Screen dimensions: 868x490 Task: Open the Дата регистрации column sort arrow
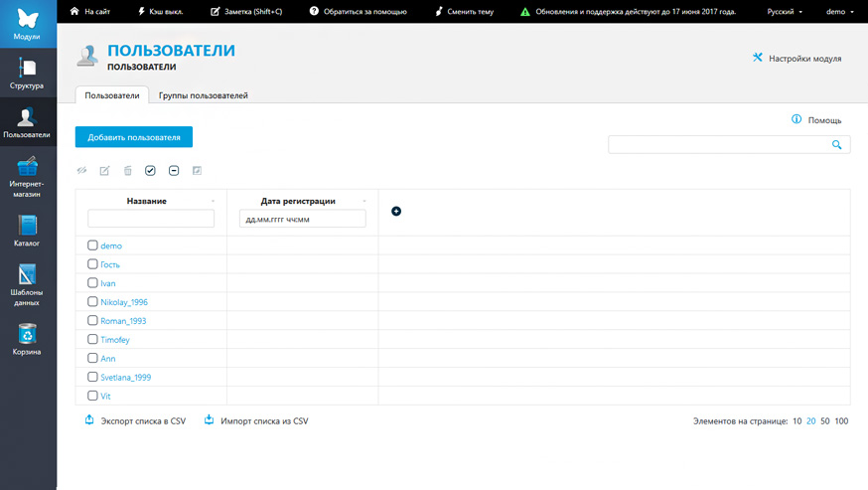click(x=364, y=201)
